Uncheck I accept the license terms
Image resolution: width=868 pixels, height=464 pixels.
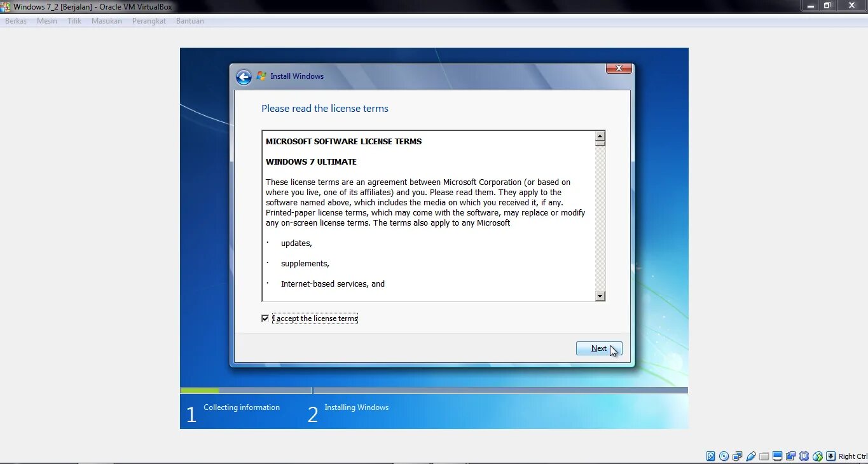click(265, 318)
